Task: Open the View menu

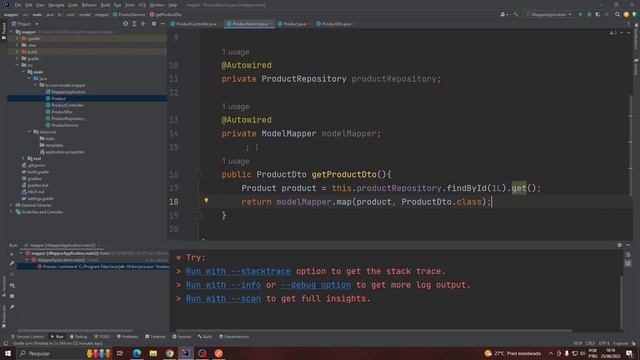Action: click(x=40, y=5)
